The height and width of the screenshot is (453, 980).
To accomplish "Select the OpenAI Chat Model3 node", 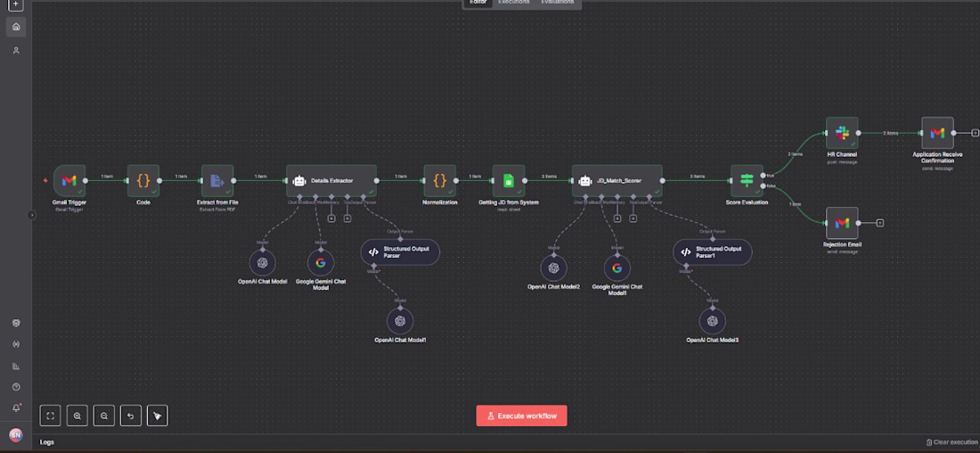I will [x=713, y=321].
